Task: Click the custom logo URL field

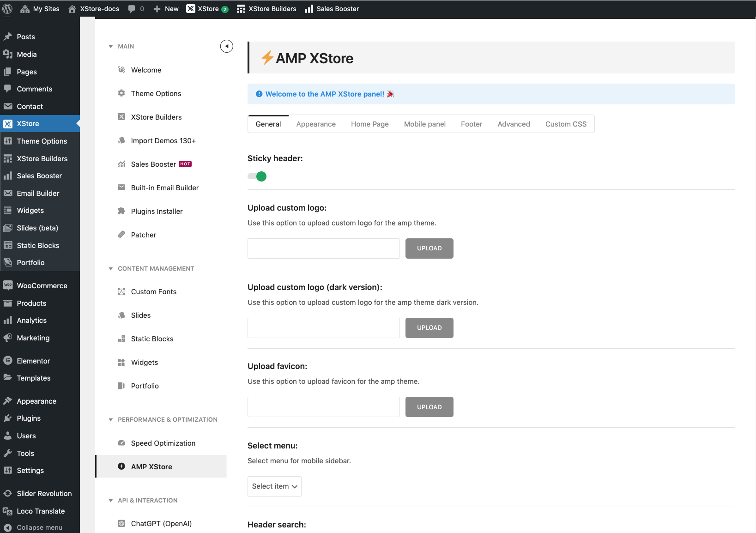Action: pos(324,248)
